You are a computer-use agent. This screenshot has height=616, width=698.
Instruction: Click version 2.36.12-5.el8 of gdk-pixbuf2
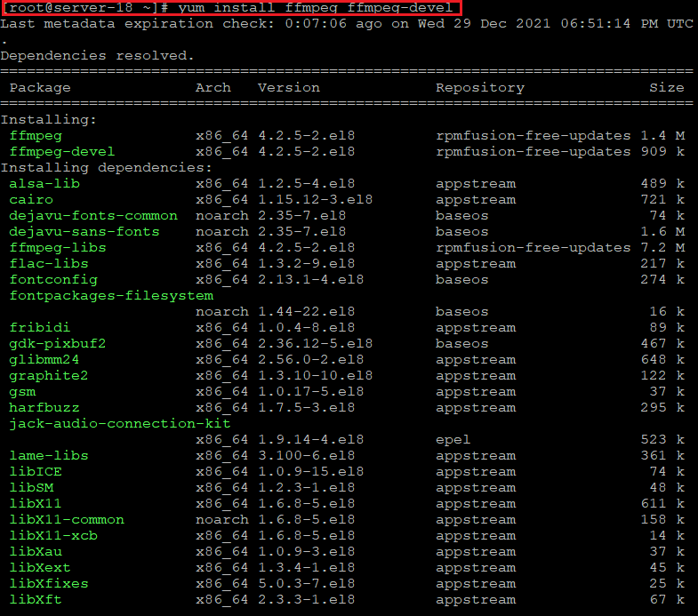pos(316,344)
